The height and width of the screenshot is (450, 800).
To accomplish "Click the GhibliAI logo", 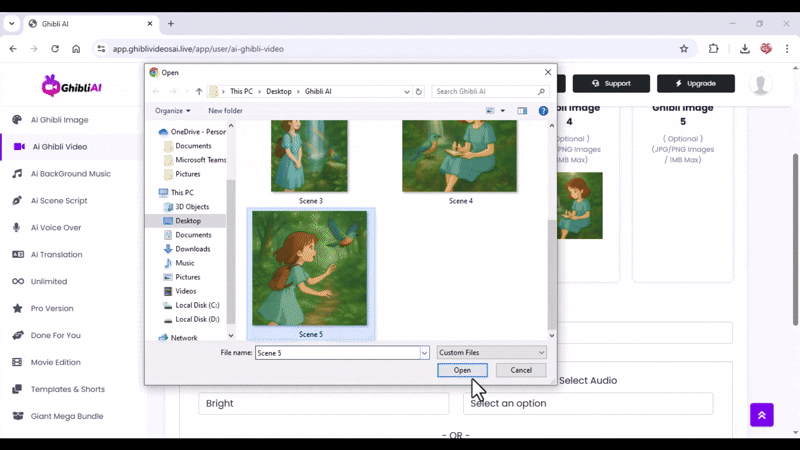I will [x=71, y=86].
